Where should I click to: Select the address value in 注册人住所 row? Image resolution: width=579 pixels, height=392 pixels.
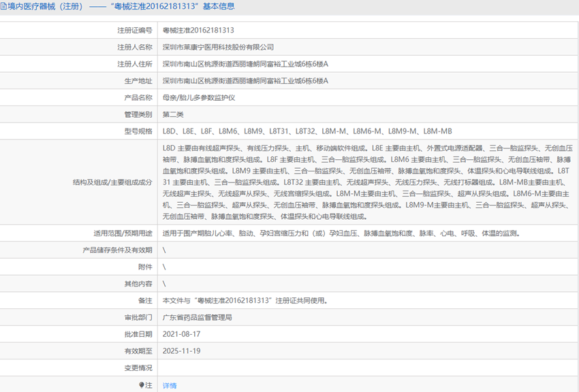point(245,64)
